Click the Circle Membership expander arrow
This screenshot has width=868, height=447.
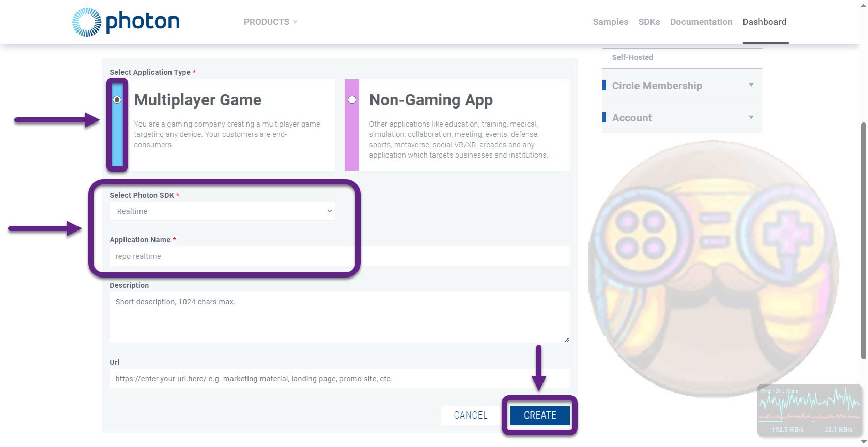click(751, 85)
